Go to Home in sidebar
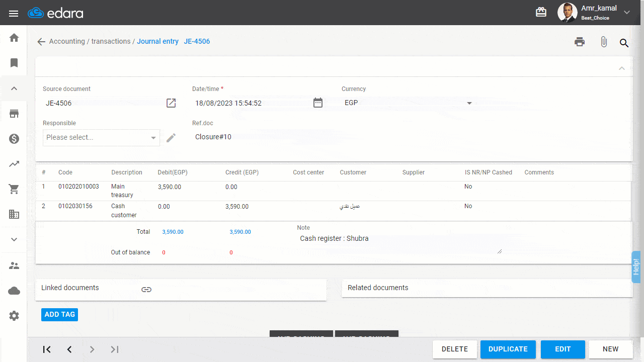 pos(14,38)
